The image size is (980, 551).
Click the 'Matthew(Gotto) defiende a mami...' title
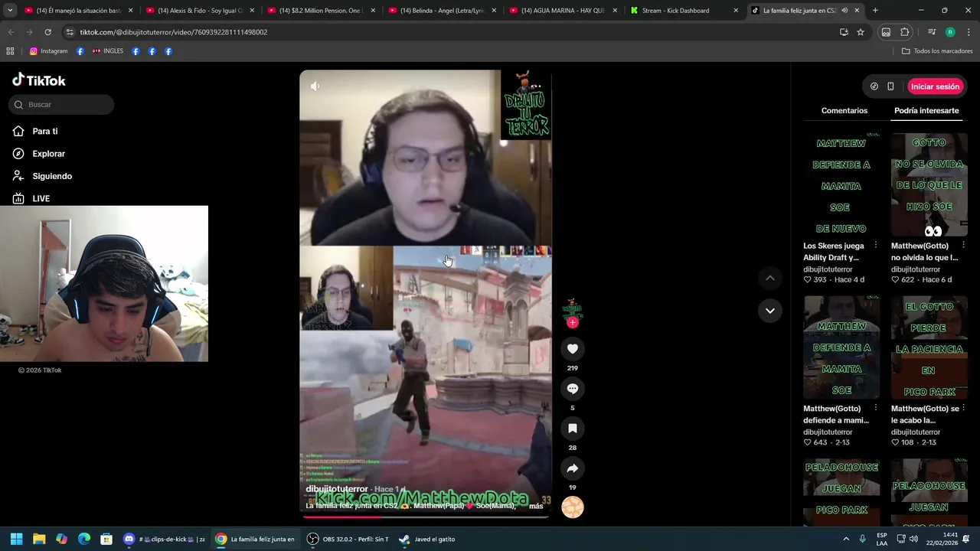click(x=836, y=415)
